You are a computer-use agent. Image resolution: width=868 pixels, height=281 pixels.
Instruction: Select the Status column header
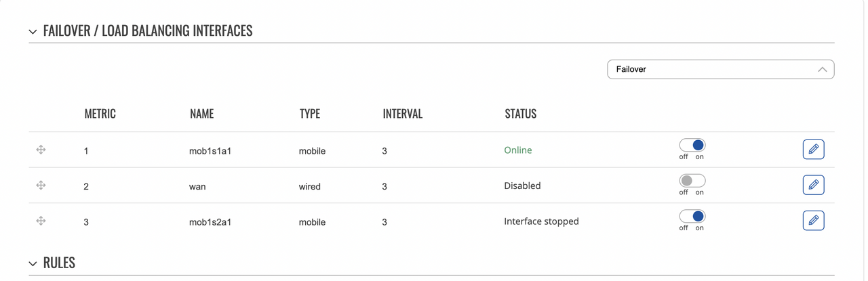click(520, 114)
